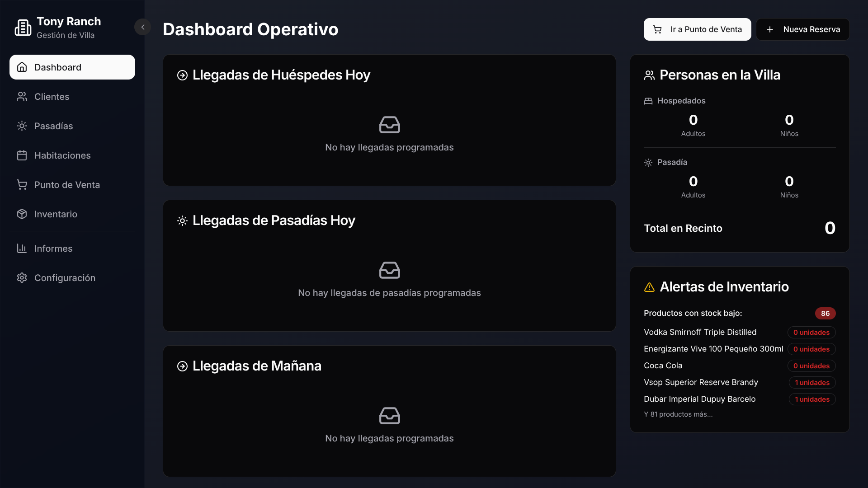Click the Configuración gear icon

pos(22,278)
